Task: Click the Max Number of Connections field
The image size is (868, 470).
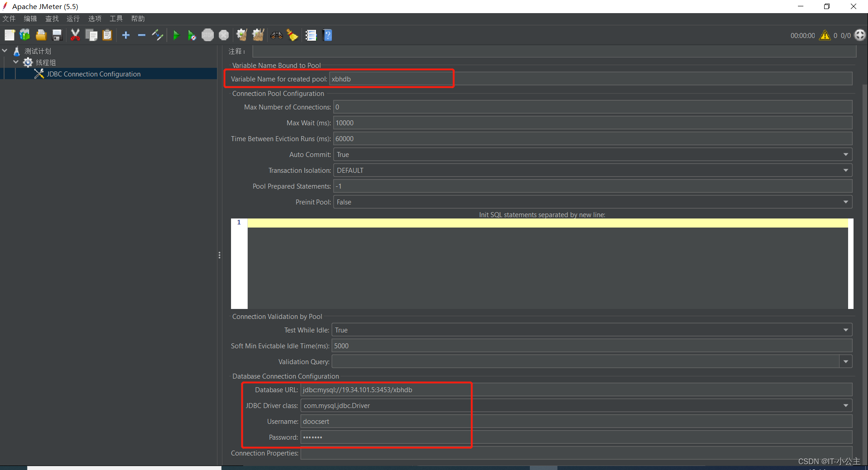Action: pos(593,107)
